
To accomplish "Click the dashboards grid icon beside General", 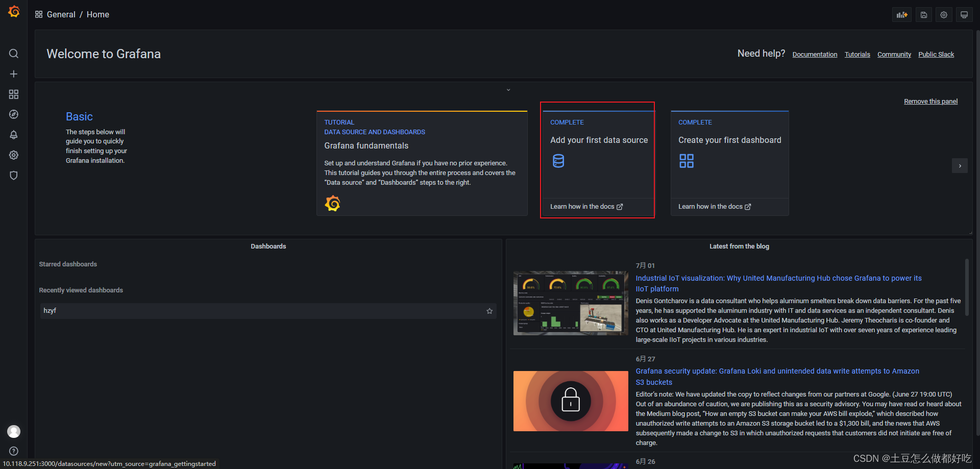I will 39,14.
